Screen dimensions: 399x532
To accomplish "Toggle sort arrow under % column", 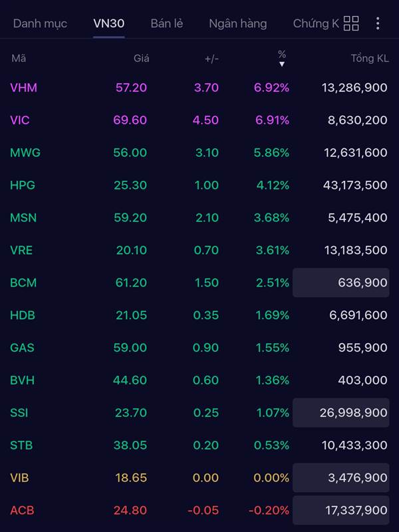I will [x=282, y=64].
